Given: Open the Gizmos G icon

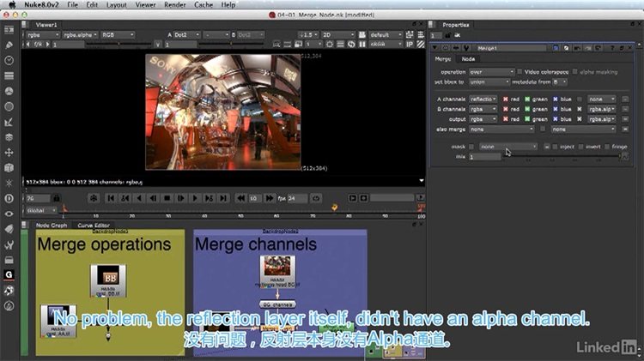Looking at the screenshot, I should click(9, 275).
